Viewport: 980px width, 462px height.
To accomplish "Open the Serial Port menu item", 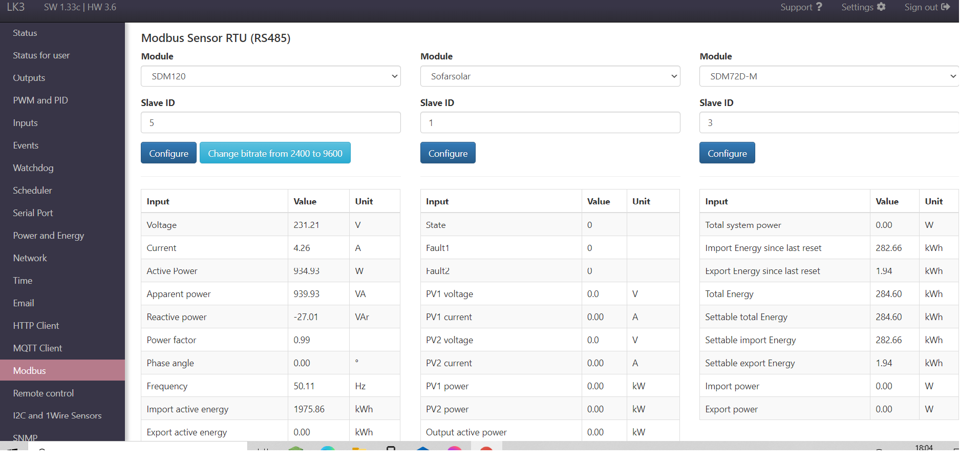I will (33, 213).
